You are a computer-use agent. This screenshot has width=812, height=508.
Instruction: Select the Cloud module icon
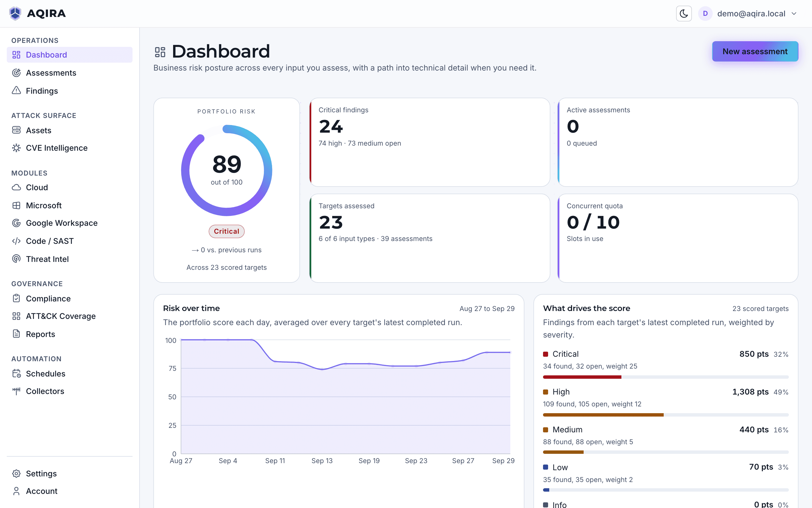coord(16,187)
